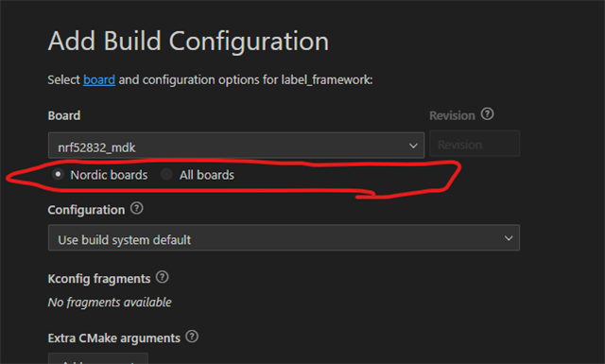Show help for Kconfig fragments
Screen dimensions: 605x364
162,277
